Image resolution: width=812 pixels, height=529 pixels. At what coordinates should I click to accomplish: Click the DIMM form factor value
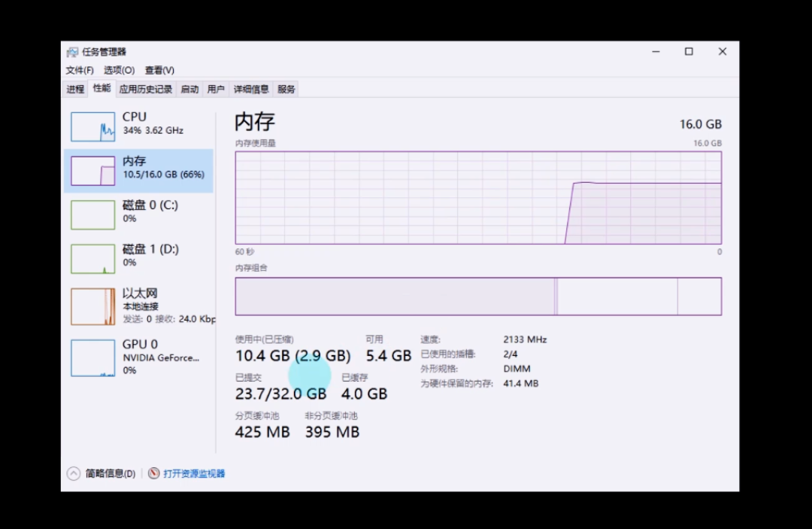[x=517, y=369]
